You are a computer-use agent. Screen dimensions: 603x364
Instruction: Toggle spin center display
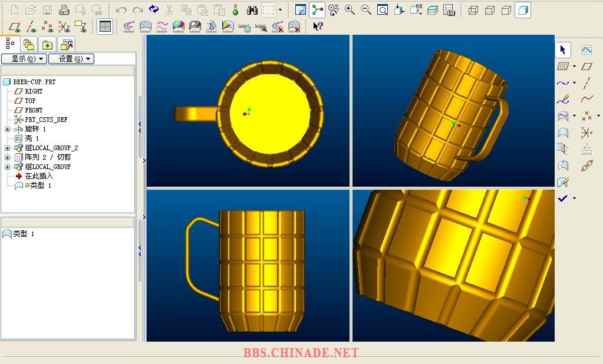click(317, 10)
